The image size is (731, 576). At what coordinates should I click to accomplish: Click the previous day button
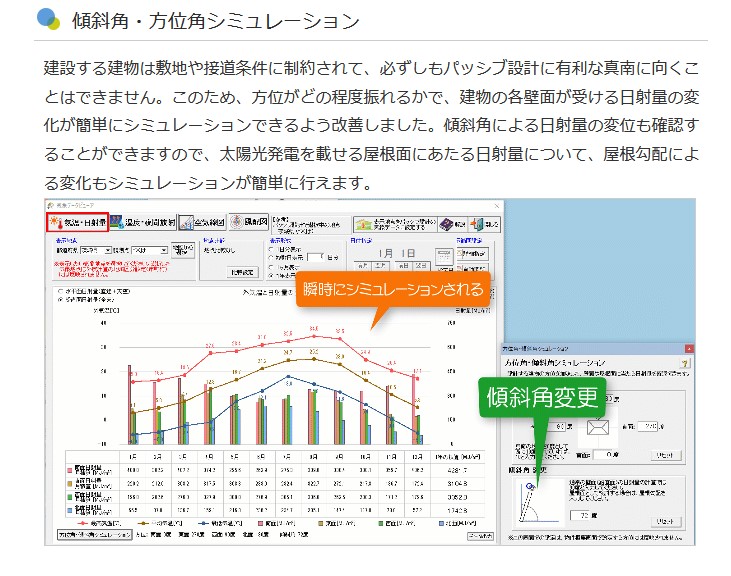(x=403, y=266)
